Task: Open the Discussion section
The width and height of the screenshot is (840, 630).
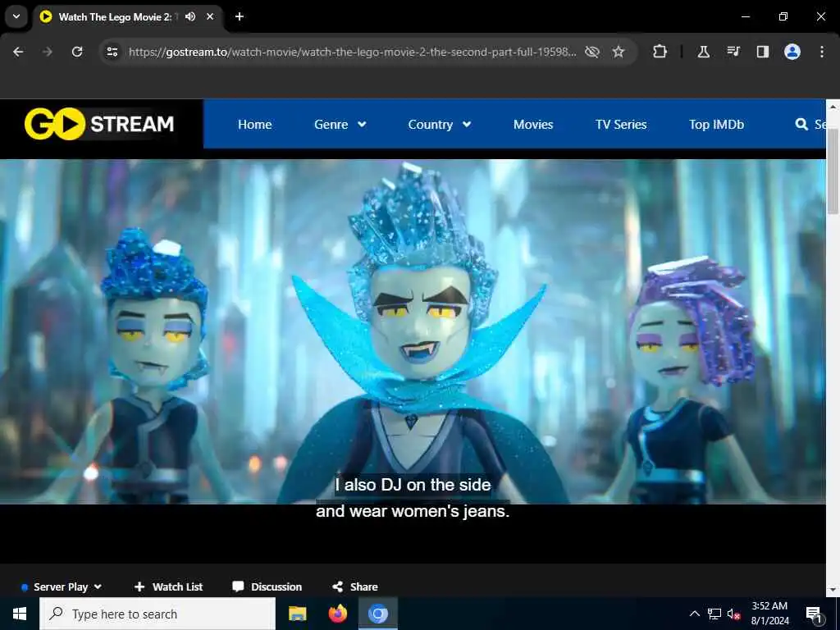Action: tap(267, 587)
